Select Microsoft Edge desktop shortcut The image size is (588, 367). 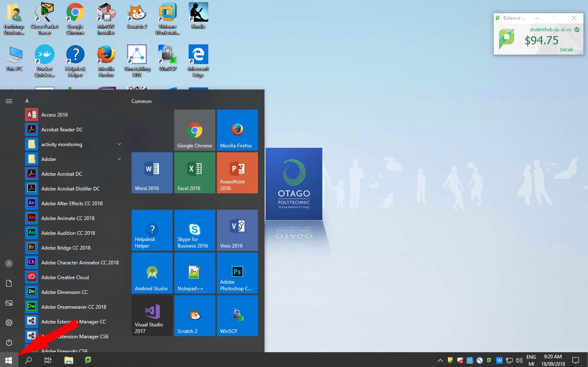[x=198, y=61]
